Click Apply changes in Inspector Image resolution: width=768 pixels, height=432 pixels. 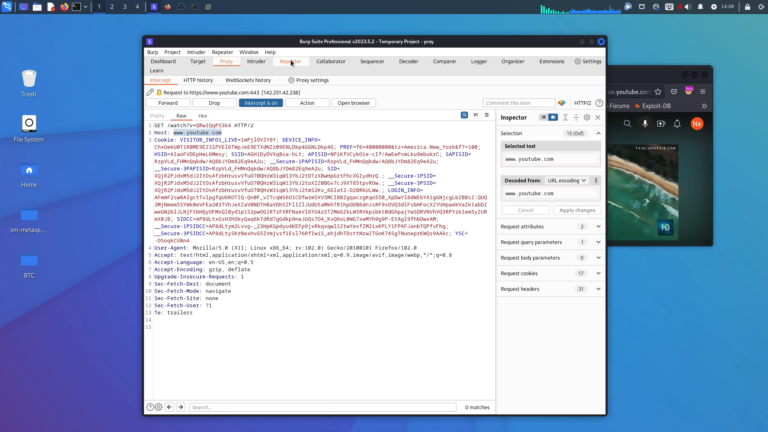coord(577,210)
